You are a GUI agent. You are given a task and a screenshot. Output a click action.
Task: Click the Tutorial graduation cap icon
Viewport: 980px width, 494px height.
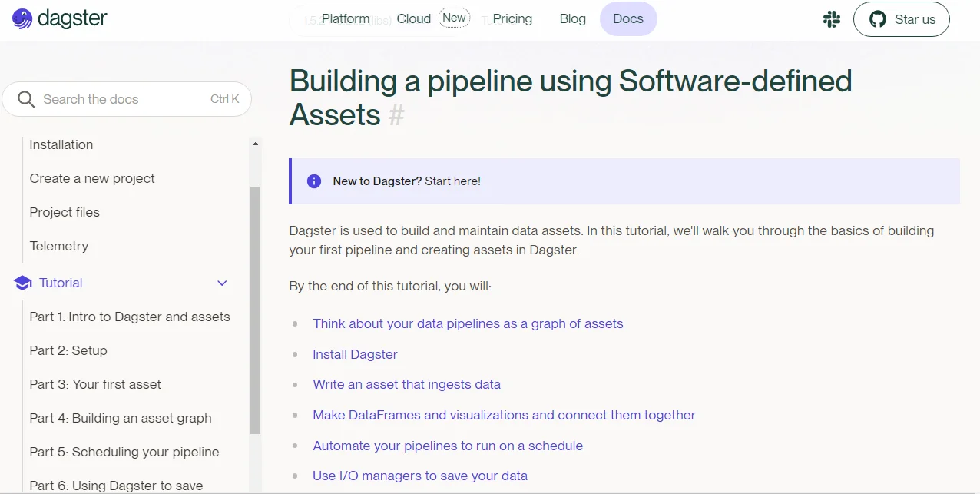[23, 283]
